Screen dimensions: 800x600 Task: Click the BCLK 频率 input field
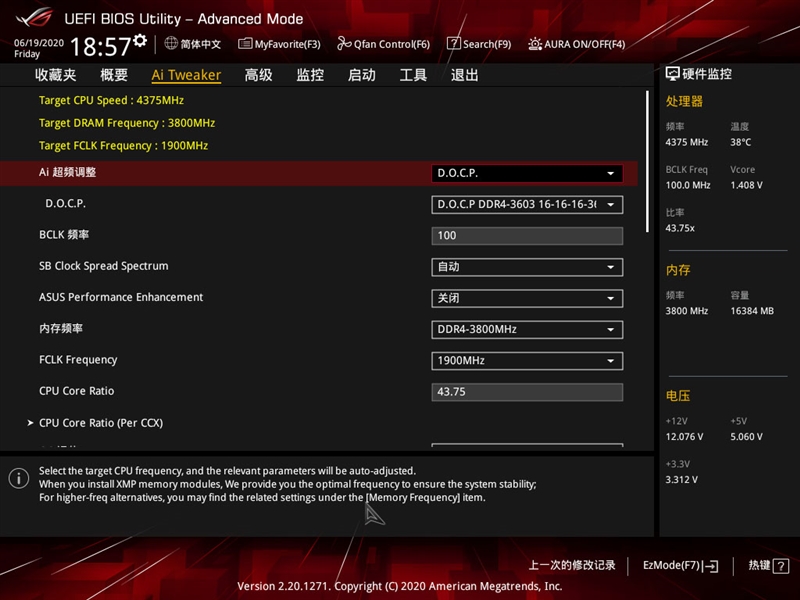click(x=528, y=236)
